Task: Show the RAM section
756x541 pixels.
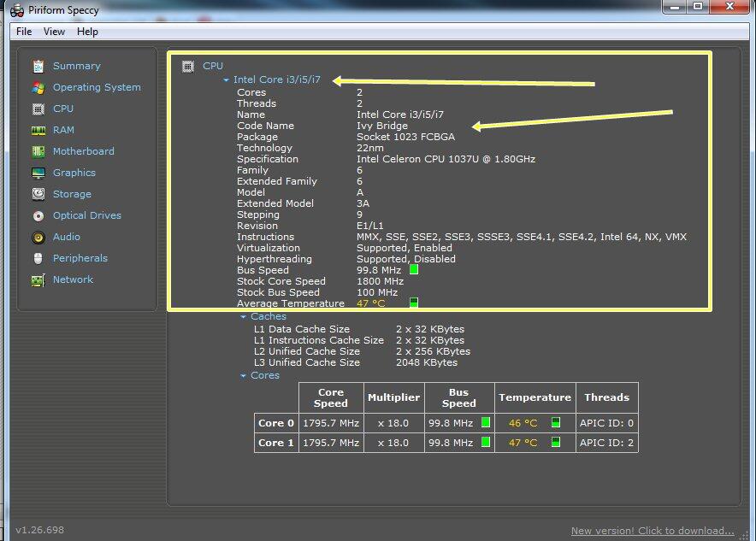Action: [x=63, y=130]
